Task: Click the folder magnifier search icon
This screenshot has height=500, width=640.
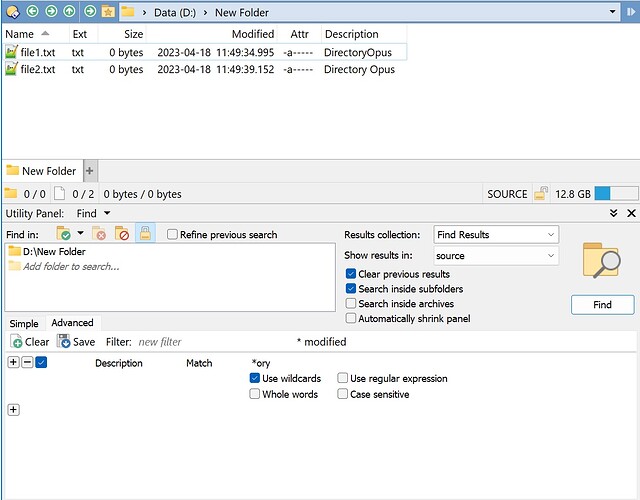Action: click(602, 260)
